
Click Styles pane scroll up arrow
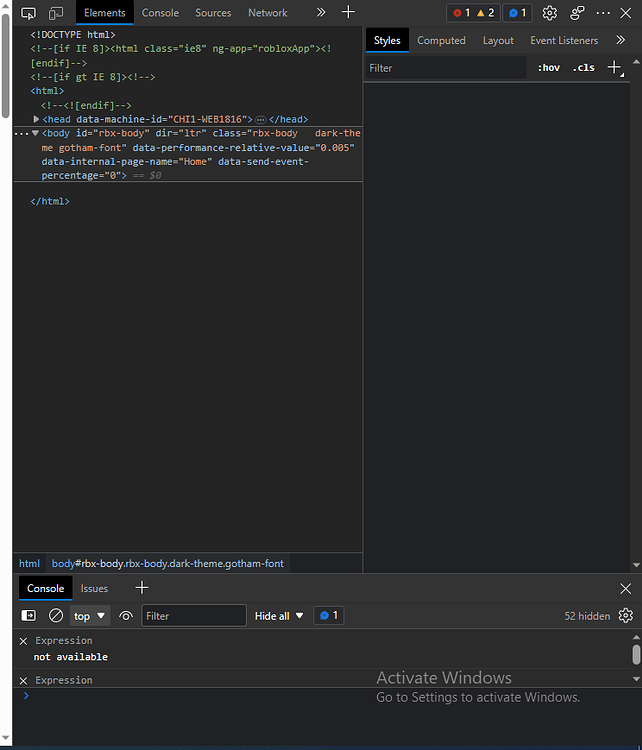[636, 62]
